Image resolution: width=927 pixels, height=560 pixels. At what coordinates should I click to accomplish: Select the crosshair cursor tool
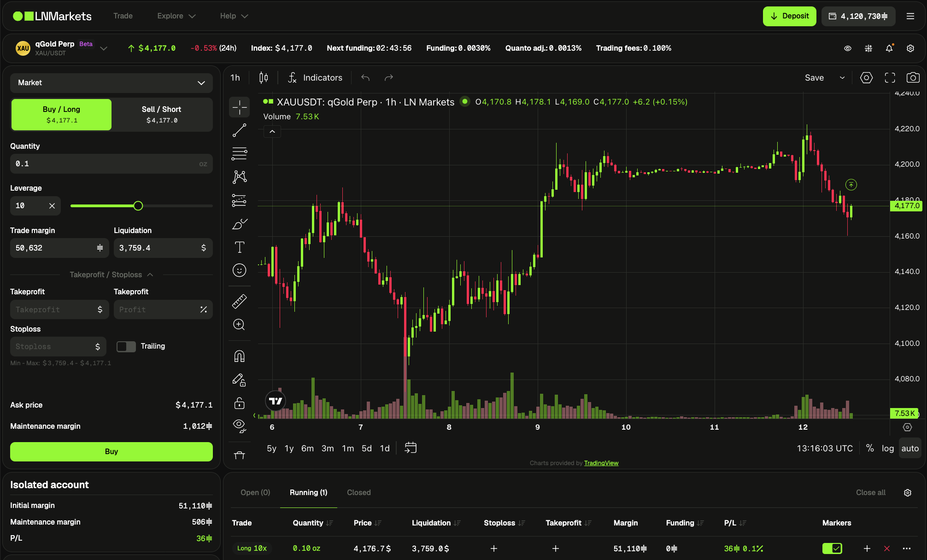click(239, 107)
